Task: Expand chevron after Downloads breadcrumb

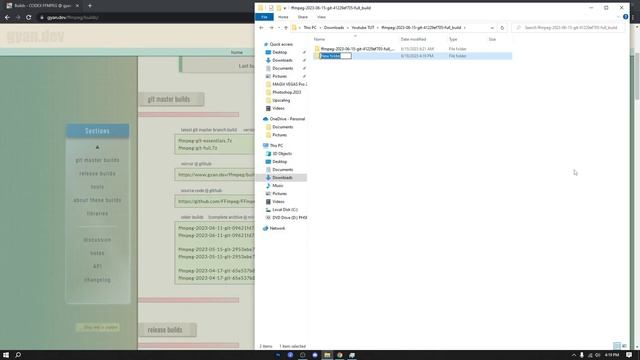Action: coord(348,28)
